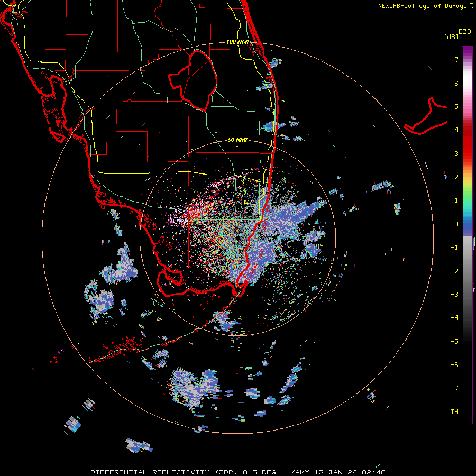Image resolution: width=476 pixels, height=476 pixels.
Task: Click the 1 dB value on color scale
Action: coord(456,200)
